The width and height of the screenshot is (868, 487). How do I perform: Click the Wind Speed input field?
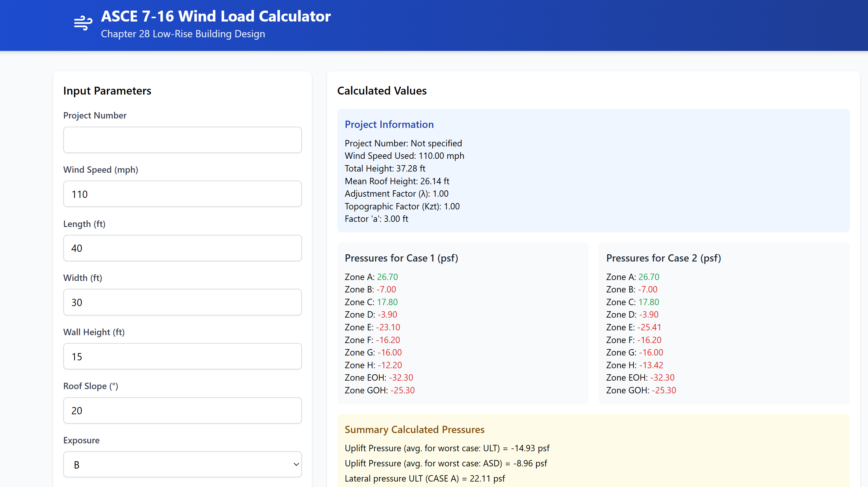(x=182, y=194)
